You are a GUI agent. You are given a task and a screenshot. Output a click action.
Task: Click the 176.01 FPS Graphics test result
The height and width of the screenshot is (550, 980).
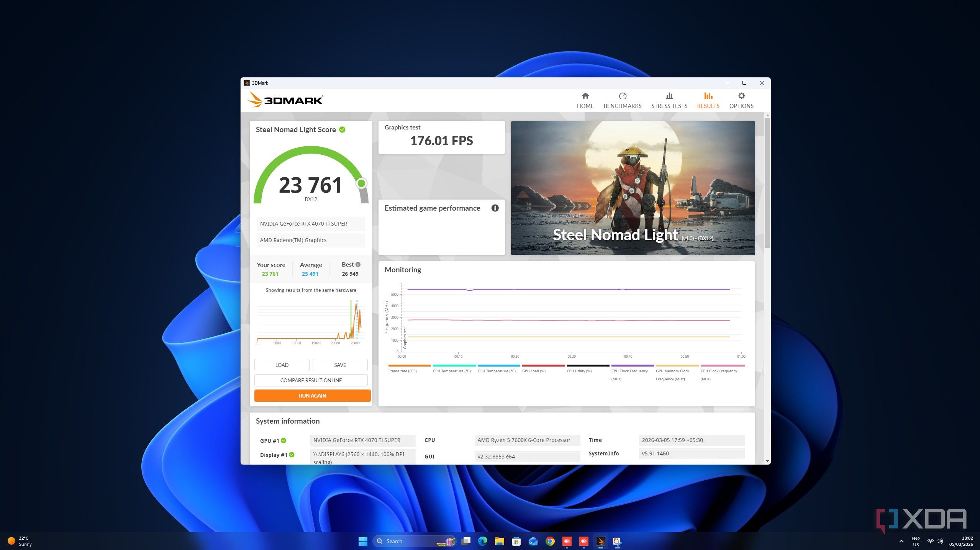441,141
